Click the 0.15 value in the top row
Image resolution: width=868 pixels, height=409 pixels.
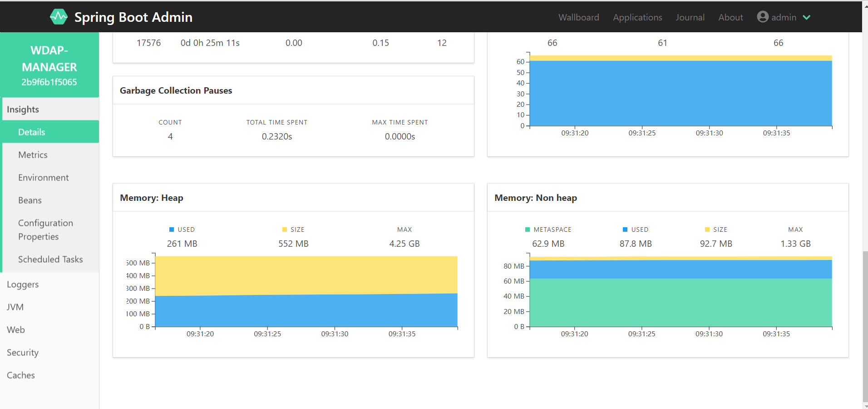coord(380,43)
